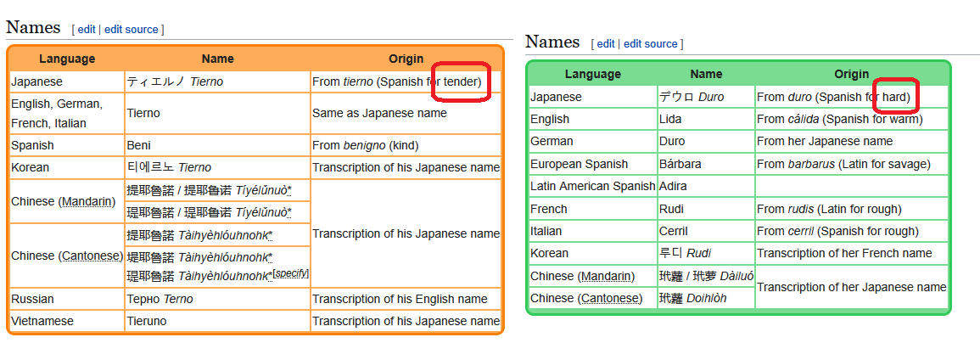Viewport: 980px width, 354px height.
Task: Select the Language header in the green table
Action: point(592,74)
